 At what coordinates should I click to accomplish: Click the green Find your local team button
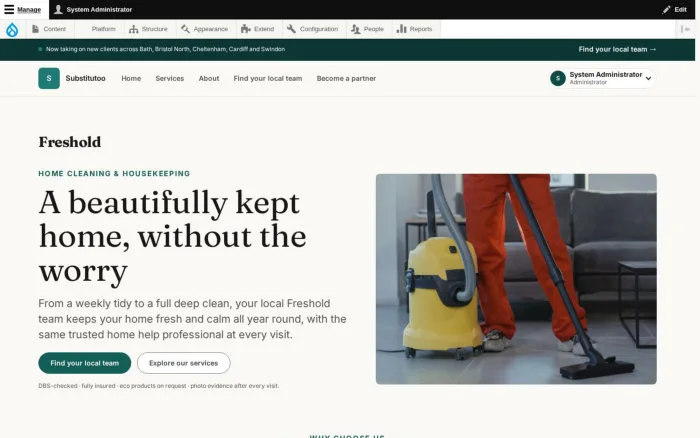85,363
